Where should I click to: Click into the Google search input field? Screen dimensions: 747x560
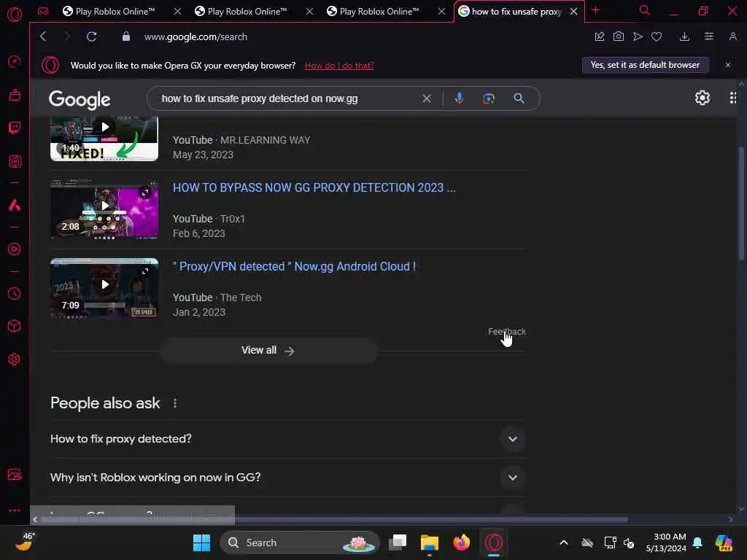(287, 98)
